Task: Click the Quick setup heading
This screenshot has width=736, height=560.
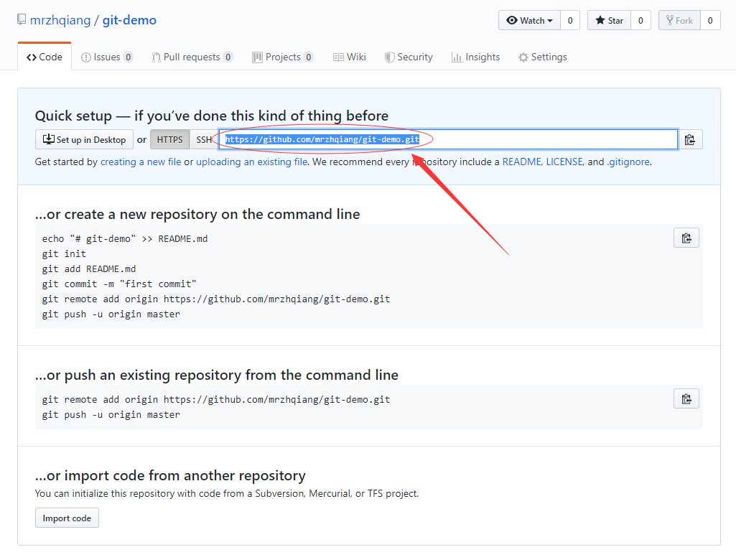Action: (212, 116)
